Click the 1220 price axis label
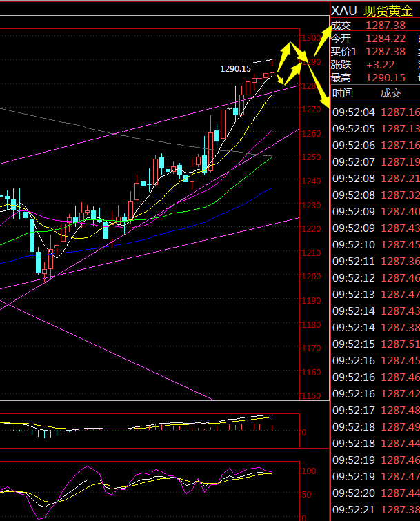This screenshot has width=420, height=521. [x=311, y=229]
